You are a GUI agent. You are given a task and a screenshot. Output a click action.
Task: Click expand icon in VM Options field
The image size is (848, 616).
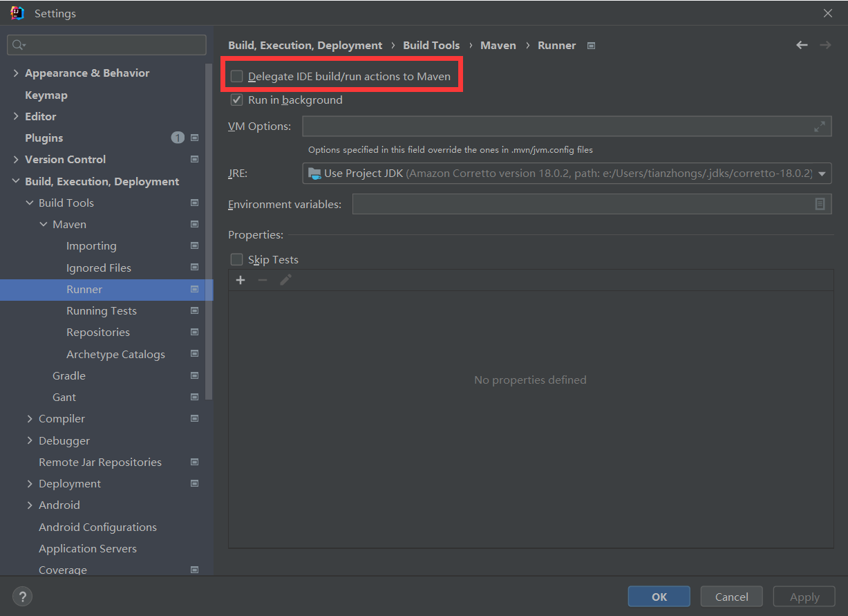pos(820,127)
